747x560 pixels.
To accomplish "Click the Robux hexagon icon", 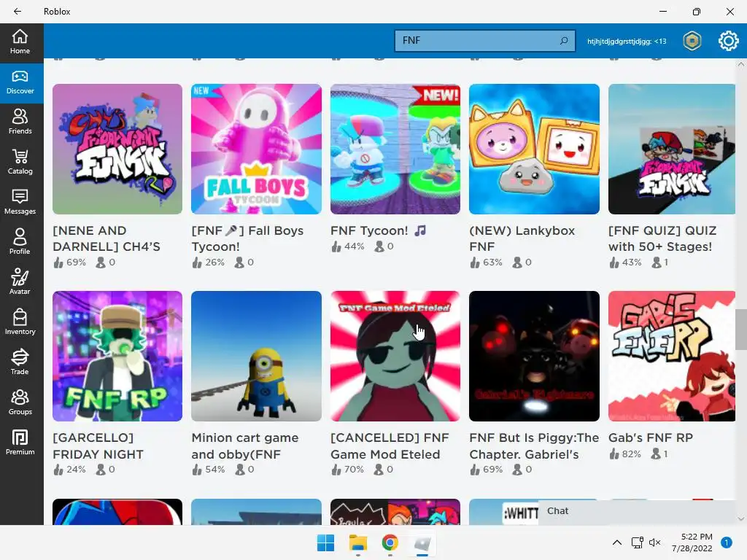I will tap(692, 41).
